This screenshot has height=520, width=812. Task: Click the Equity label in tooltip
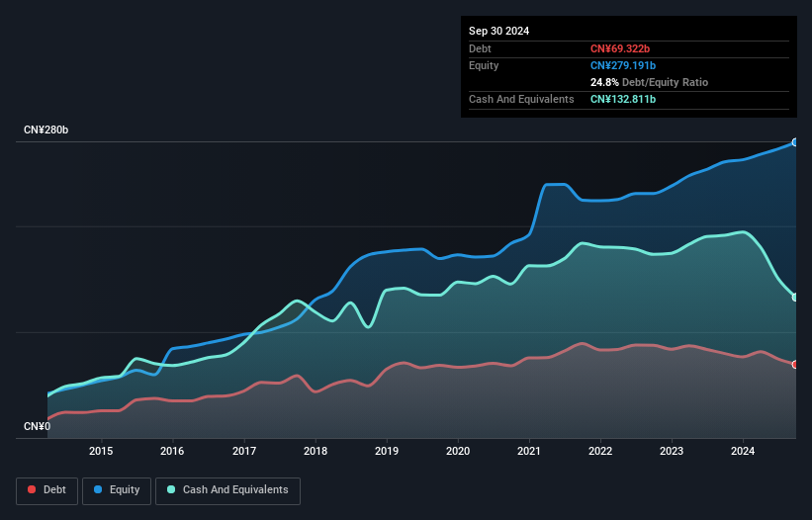coord(484,65)
